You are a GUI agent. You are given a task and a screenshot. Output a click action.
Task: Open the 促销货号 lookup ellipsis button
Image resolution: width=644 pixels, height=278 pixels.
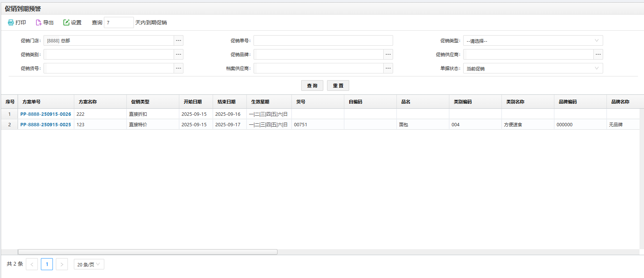(179, 68)
